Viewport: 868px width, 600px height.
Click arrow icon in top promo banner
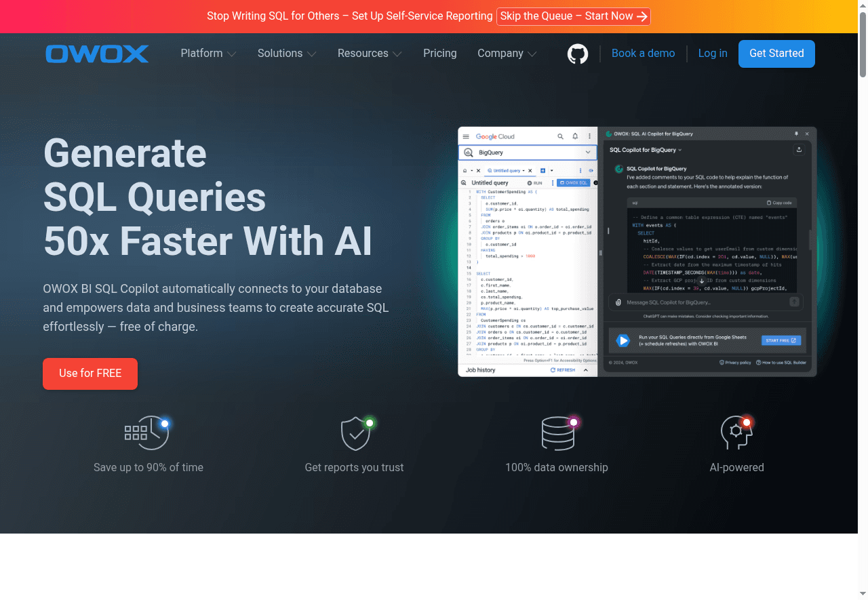click(x=642, y=16)
